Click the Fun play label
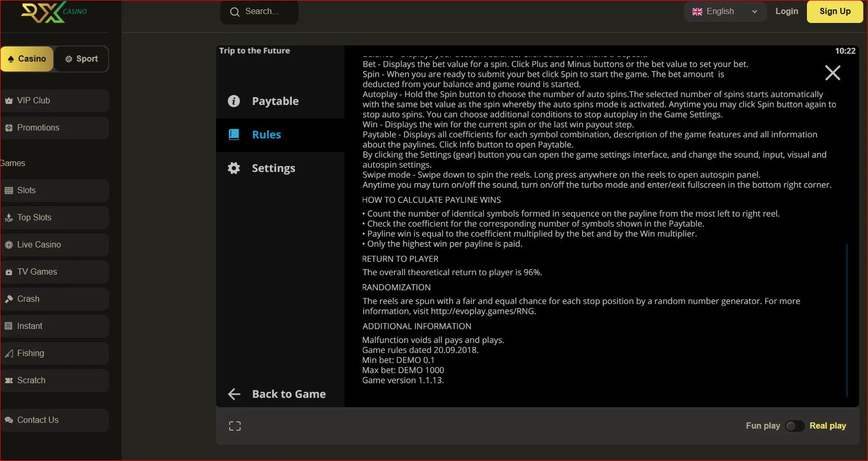This screenshot has height=461, width=868. (x=763, y=426)
